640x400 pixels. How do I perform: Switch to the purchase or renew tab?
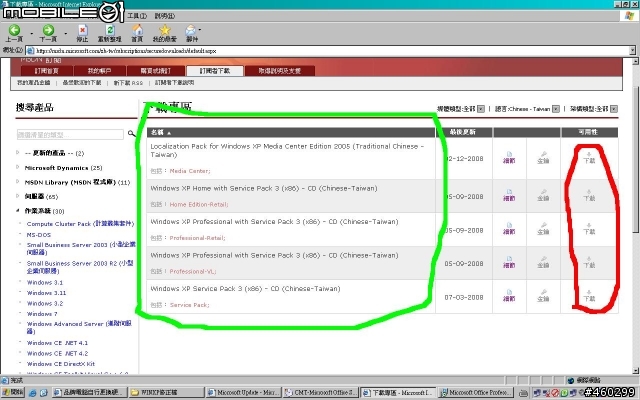pyautogui.click(x=155, y=71)
